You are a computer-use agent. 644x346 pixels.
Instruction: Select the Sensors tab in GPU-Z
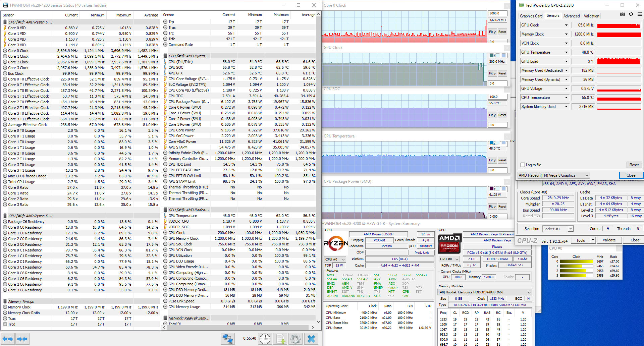[x=553, y=16]
